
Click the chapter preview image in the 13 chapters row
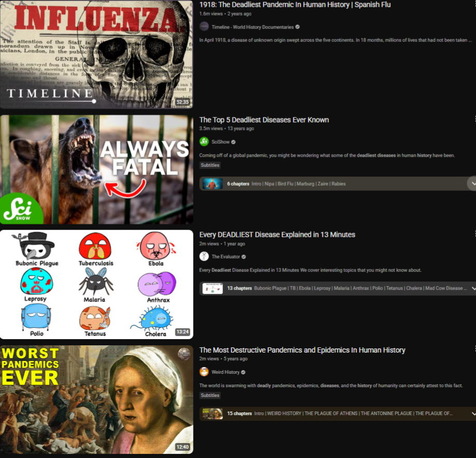coord(213,288)
